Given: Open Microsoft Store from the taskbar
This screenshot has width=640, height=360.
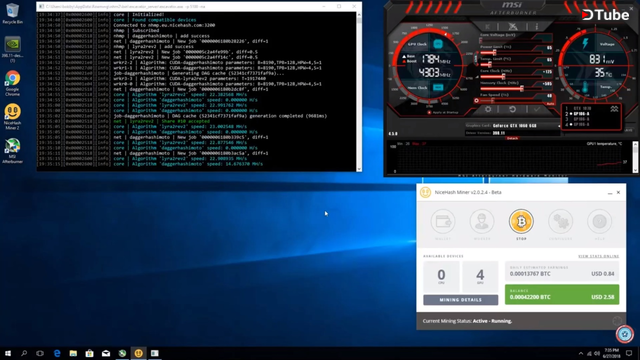Looking at the screenshot, I should coord(89,353).
